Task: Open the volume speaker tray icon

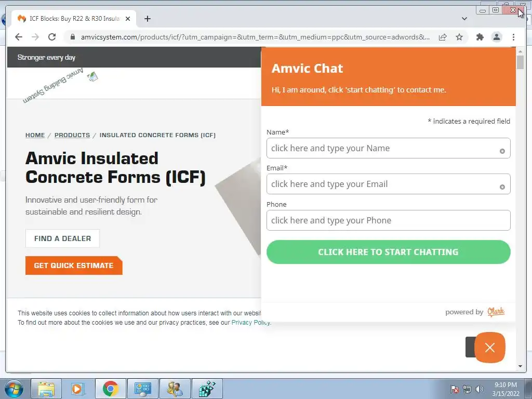Action: (480, 389)
